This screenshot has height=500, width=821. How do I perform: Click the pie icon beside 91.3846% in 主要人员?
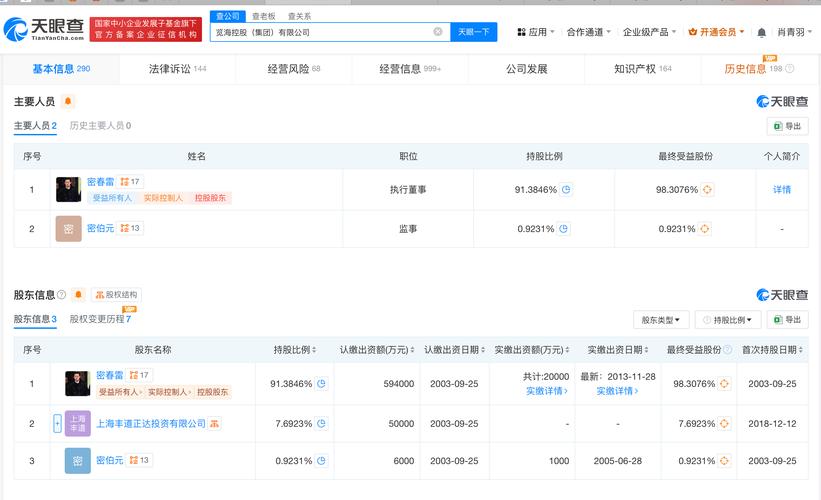[566, 189]
